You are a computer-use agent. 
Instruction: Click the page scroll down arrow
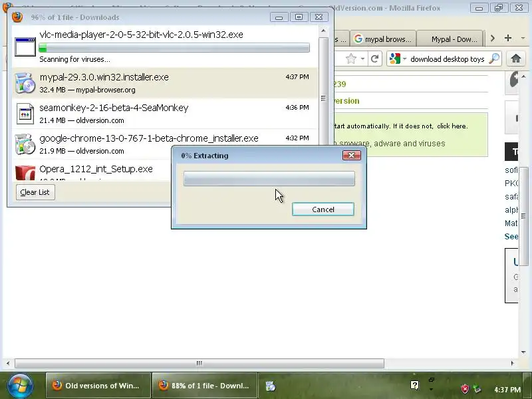click(523, 352)
